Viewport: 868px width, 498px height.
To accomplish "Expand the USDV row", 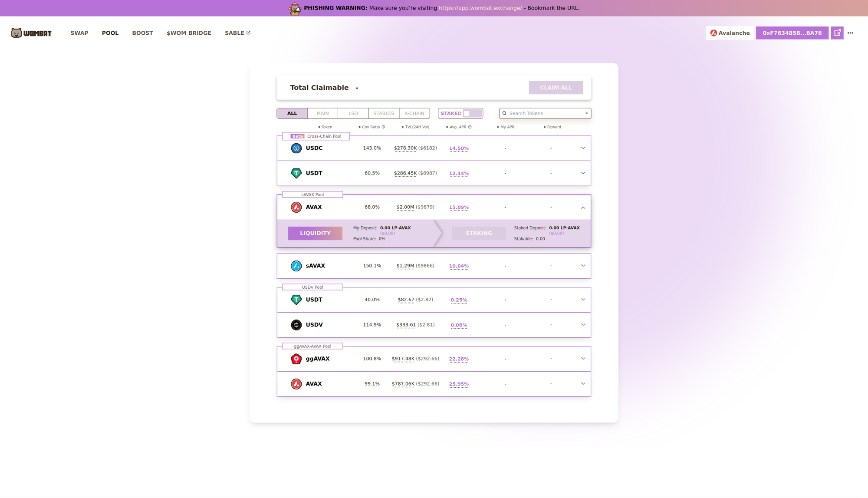I will click(583, 325).
